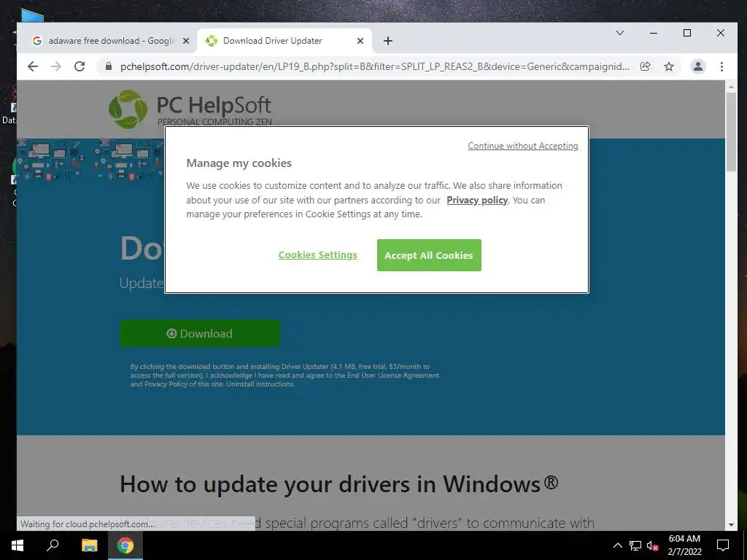Close the Download Driver Updater tab

click(x=360, y=41)
